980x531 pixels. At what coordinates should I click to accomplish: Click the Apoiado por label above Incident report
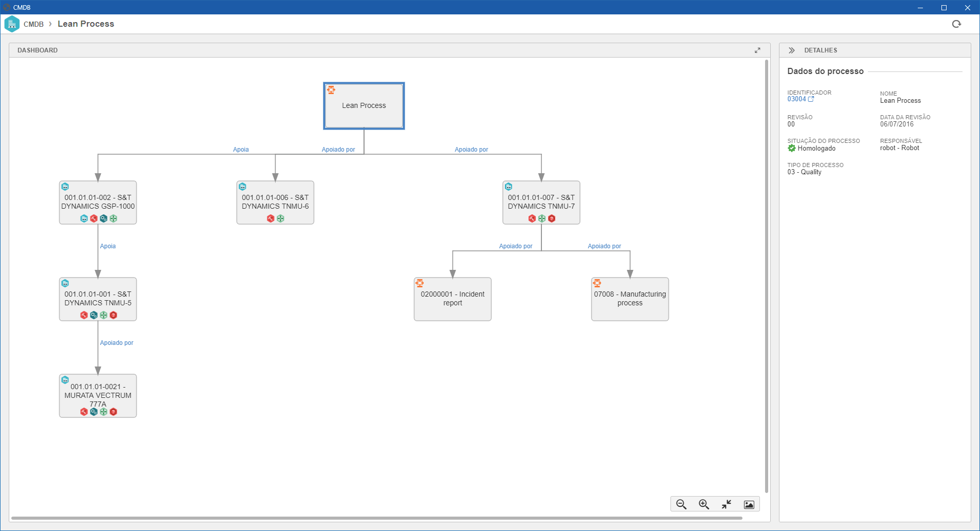tap(516, 246)
